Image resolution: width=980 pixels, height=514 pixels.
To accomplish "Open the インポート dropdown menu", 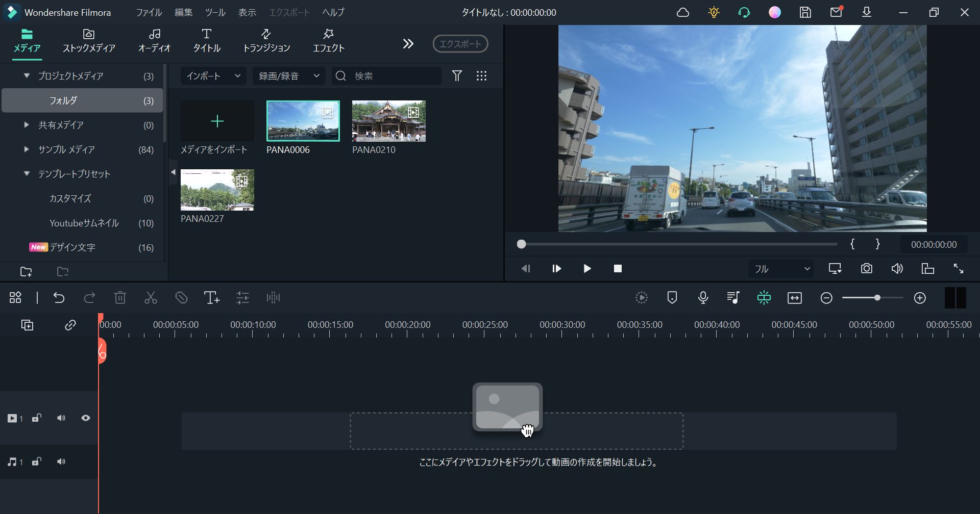I will pyautogui.click(x=212, y=75).
